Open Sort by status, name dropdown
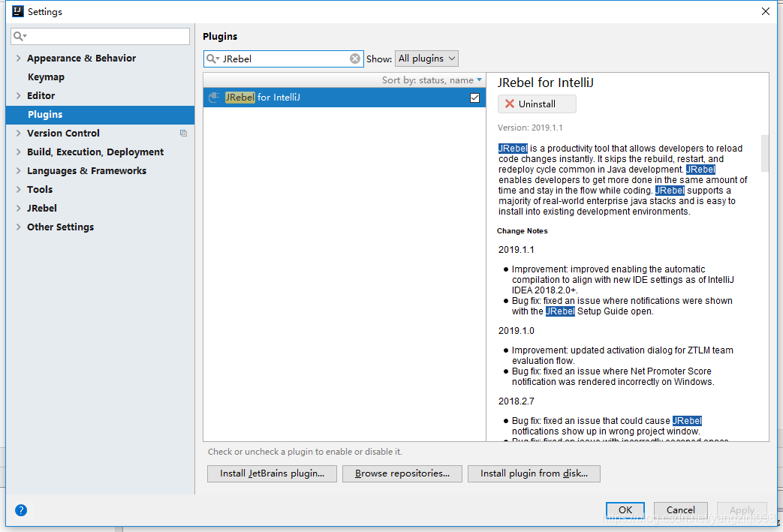The height and width of the screenshot is (532, 783). tap(432, 80)
